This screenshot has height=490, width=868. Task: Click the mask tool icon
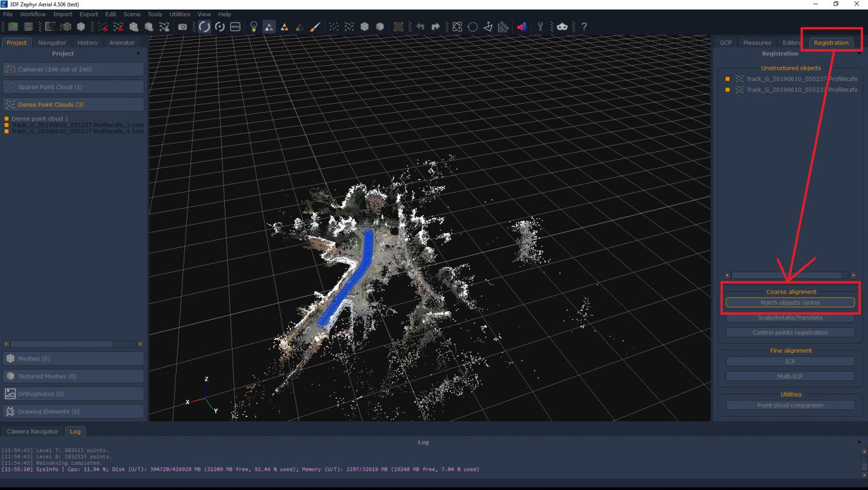[562, 27]
